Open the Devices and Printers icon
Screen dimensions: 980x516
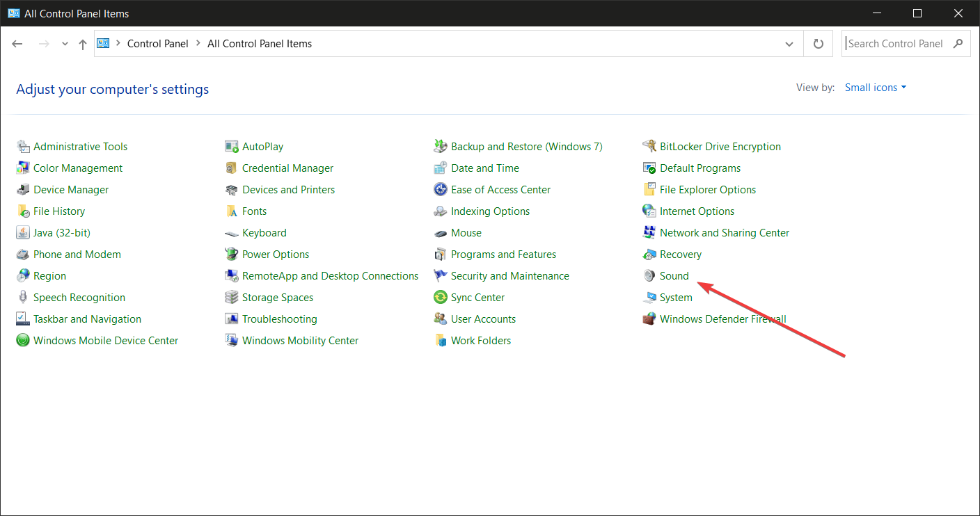click(x=232, y=190)
